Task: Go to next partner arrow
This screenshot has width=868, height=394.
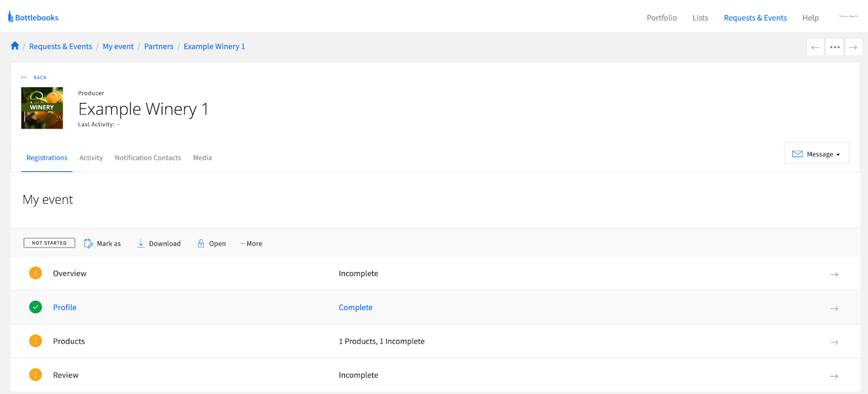Action: pos(853,47)
